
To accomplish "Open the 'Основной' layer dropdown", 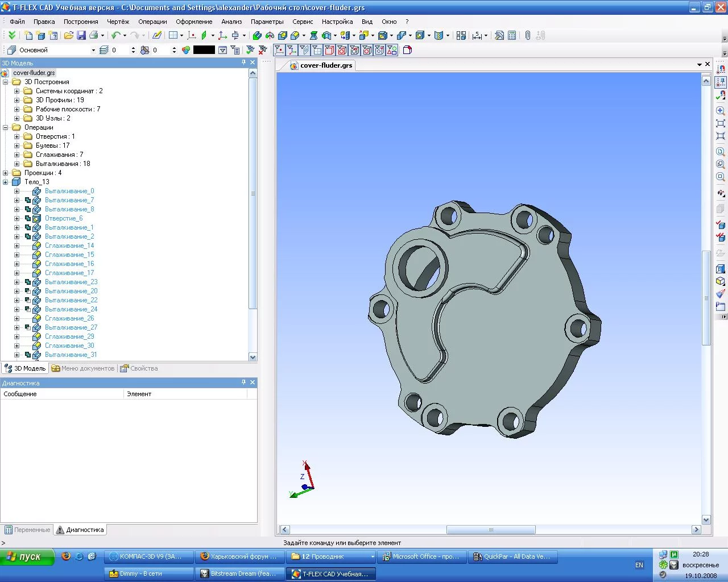I will coord(93,50).
